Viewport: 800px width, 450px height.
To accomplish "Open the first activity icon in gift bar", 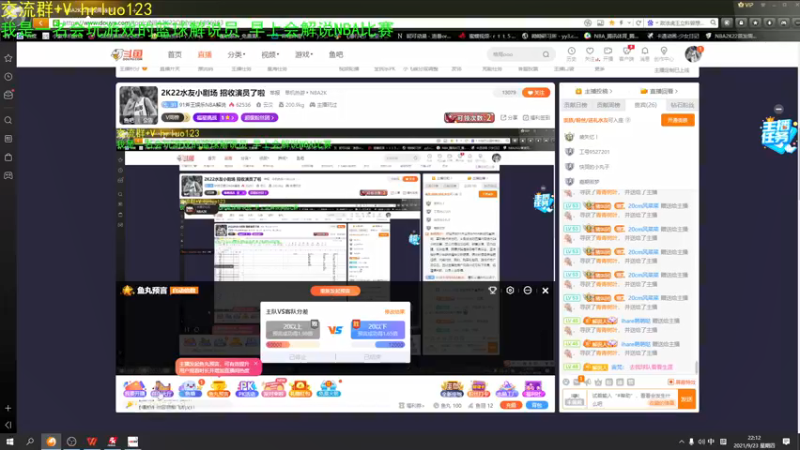I will (x=134, y=389).
